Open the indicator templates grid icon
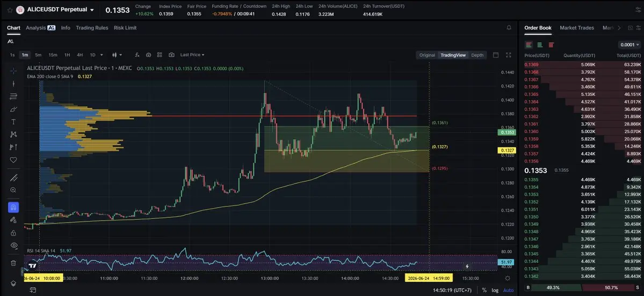 160,55
